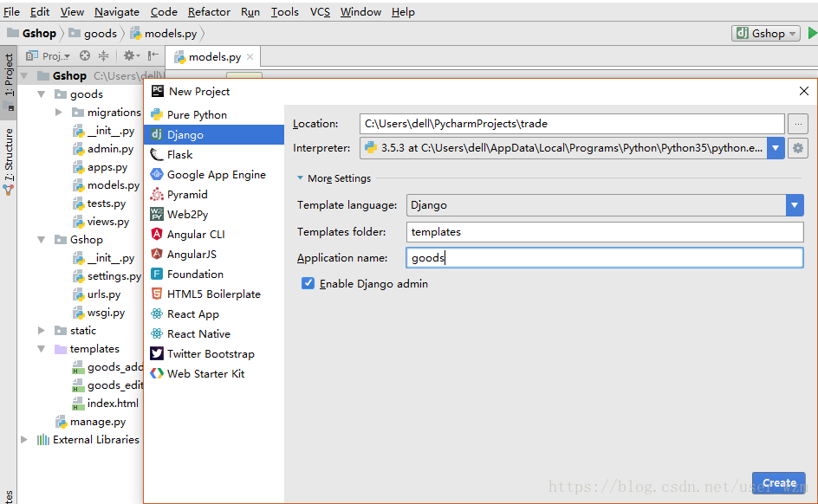The image size is (818, 504).
Task: Click models.py breadcrumb
Action: (x=165, y=34)
